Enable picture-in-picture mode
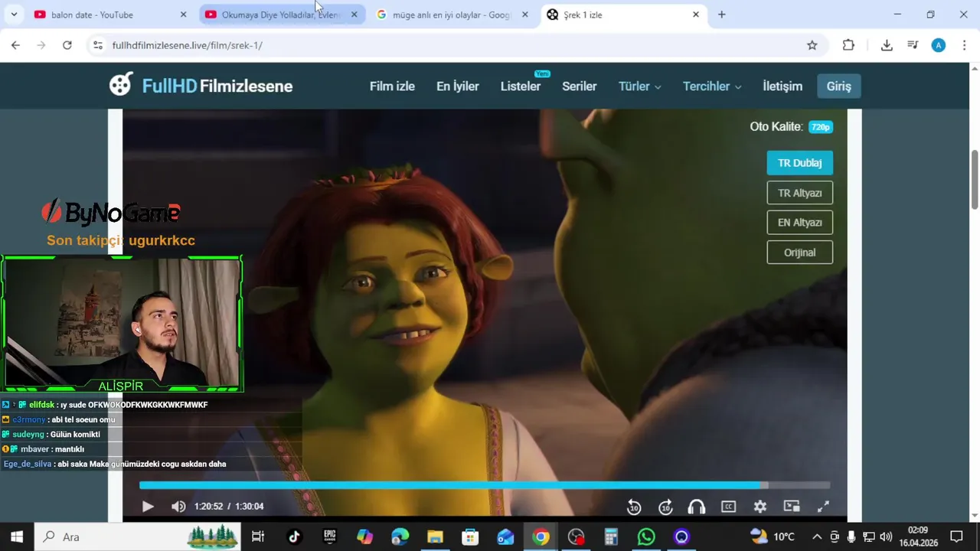Screen dimensions: 980x551 (792, 507)
